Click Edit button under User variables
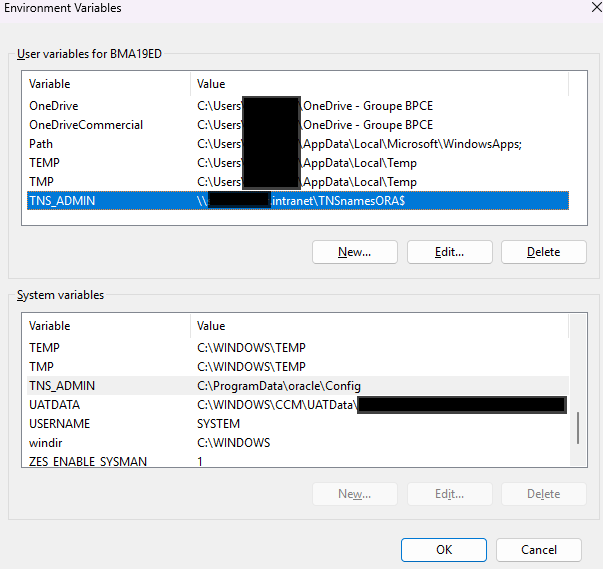Image resolution: width=603 pixels, height=569 pixels. click(x=450, y=252)
